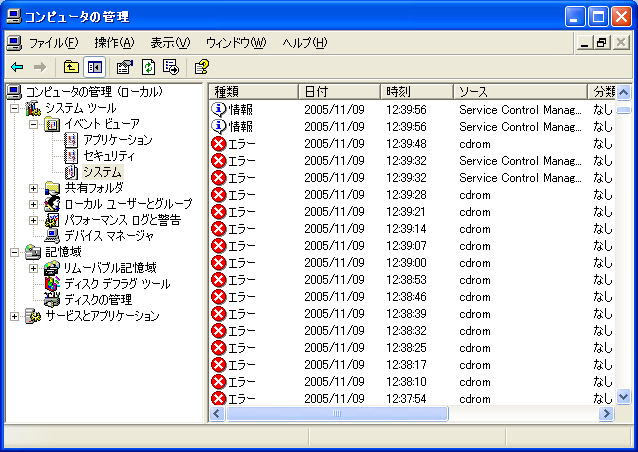Viewport: 638px width, 452px height.
Task: Click error icon of 12:39:07 row
Action: pos(219,246)
